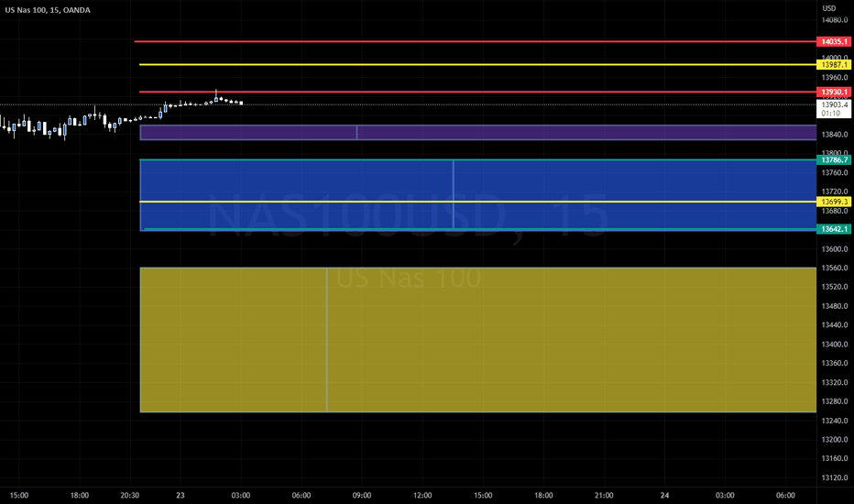854x504 pixels.
Task: Click the 09:00 time axis label
Action: (362, 495)
